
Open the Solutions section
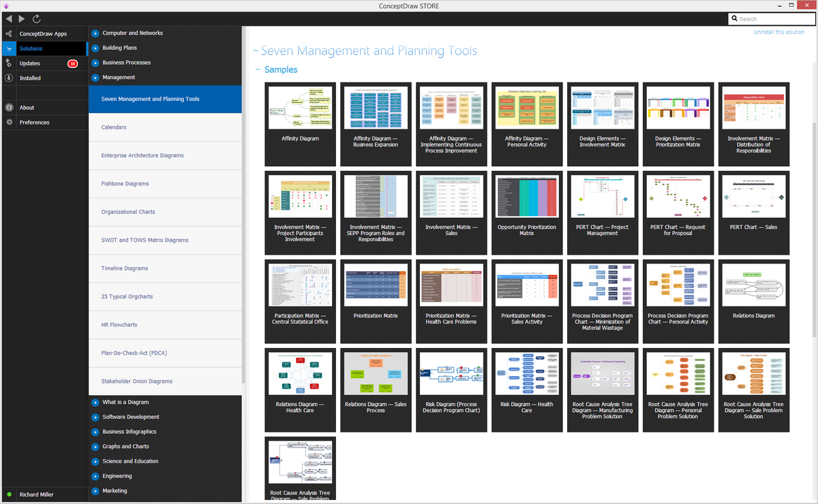(x=31, y=48)
